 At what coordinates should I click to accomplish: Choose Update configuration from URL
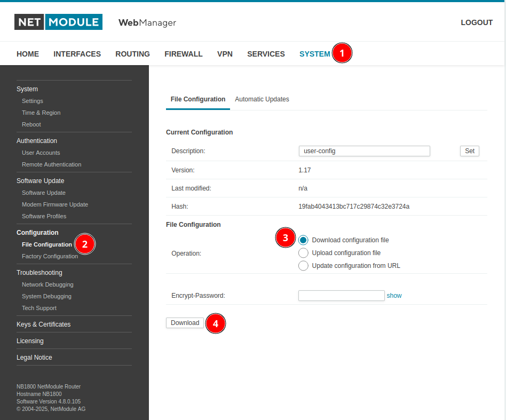(303, 266)
